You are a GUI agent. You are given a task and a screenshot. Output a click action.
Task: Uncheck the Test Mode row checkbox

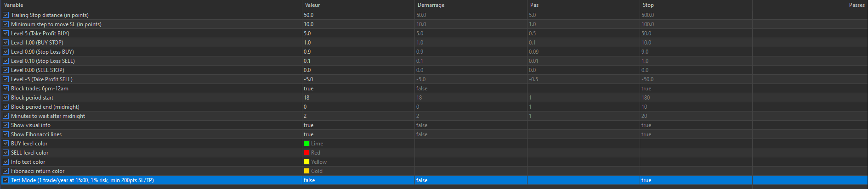point(6,180)
